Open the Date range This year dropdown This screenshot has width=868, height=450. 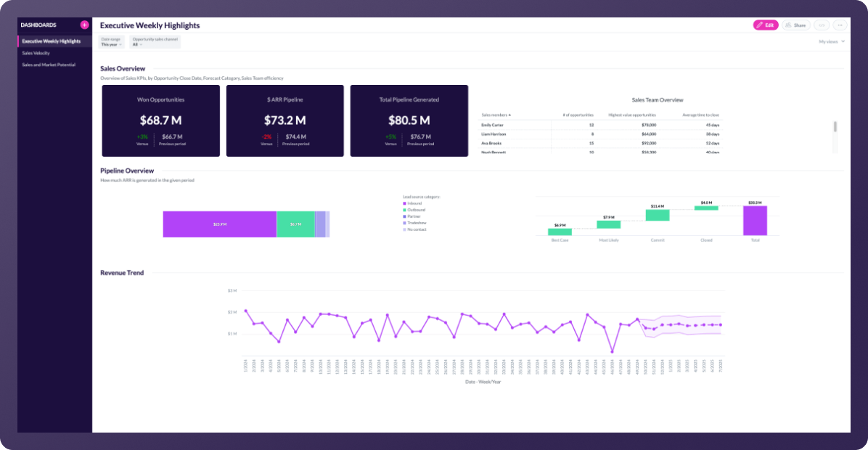point(110,42)
